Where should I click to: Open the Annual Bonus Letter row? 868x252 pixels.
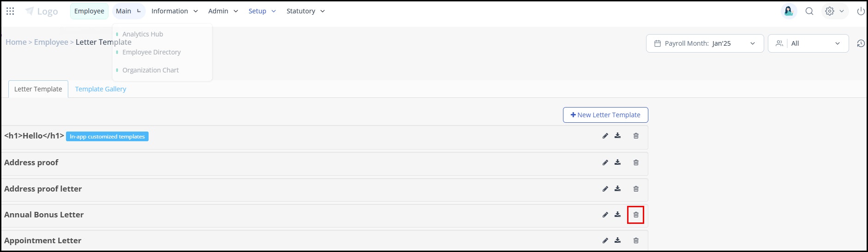(324, 215)
